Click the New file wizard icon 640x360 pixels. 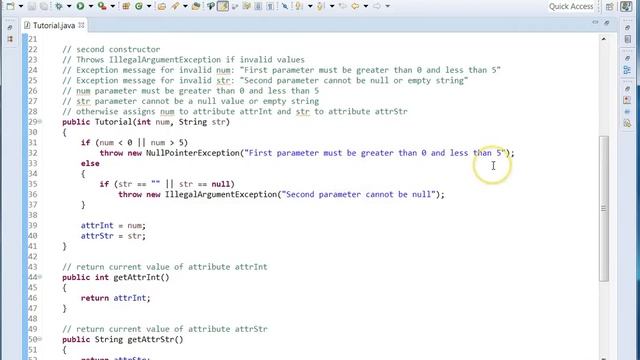11,6
